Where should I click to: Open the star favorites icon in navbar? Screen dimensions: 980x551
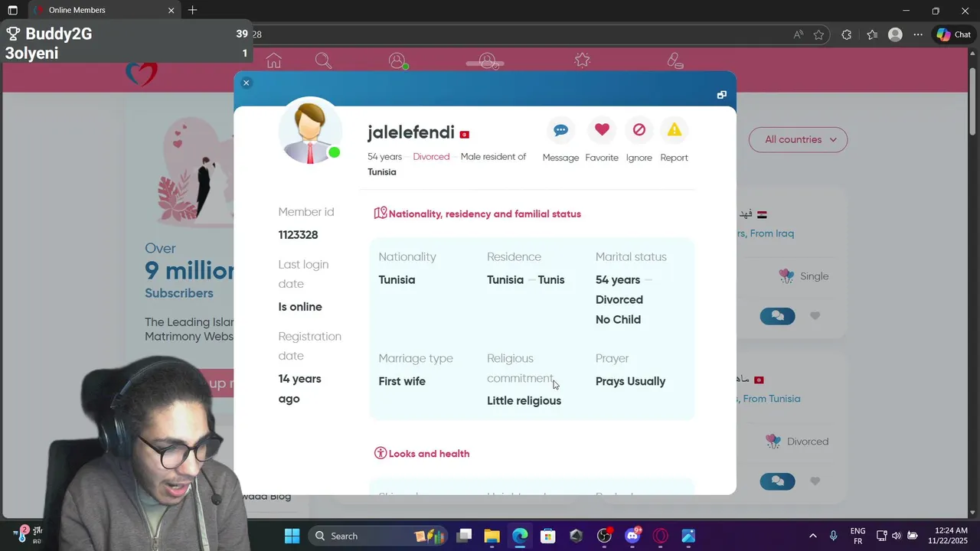(582, 60)
